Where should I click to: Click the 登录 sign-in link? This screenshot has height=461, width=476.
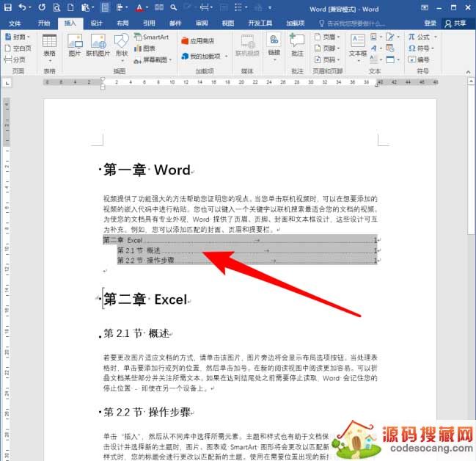coord(431,23)
